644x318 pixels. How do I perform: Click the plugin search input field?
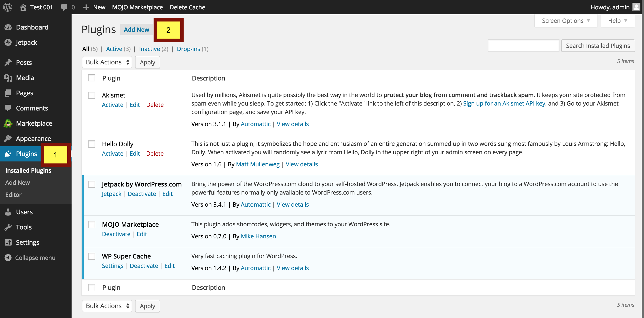click(523, 46)
